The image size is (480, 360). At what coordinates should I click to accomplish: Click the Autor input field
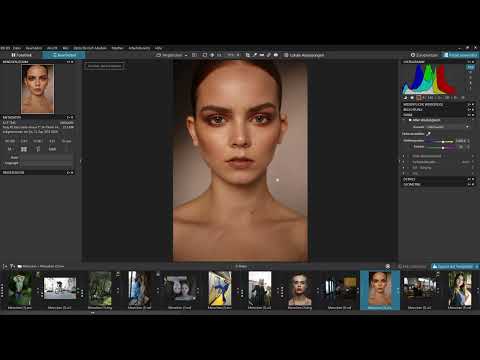coord(47,157)
